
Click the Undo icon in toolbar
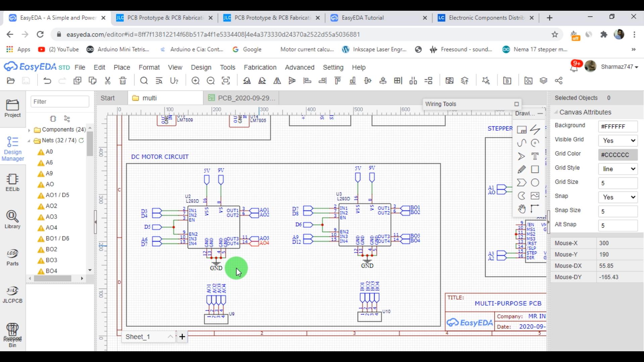[x=47, y=81]
